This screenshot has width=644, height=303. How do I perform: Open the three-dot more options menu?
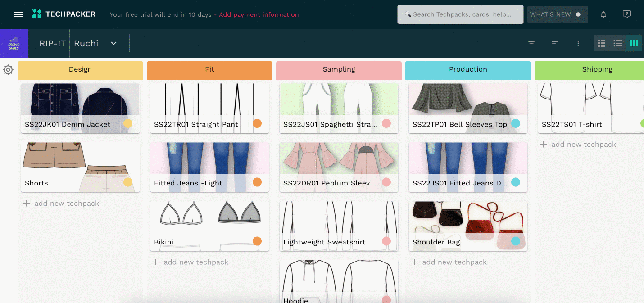(x=578, y=43)
